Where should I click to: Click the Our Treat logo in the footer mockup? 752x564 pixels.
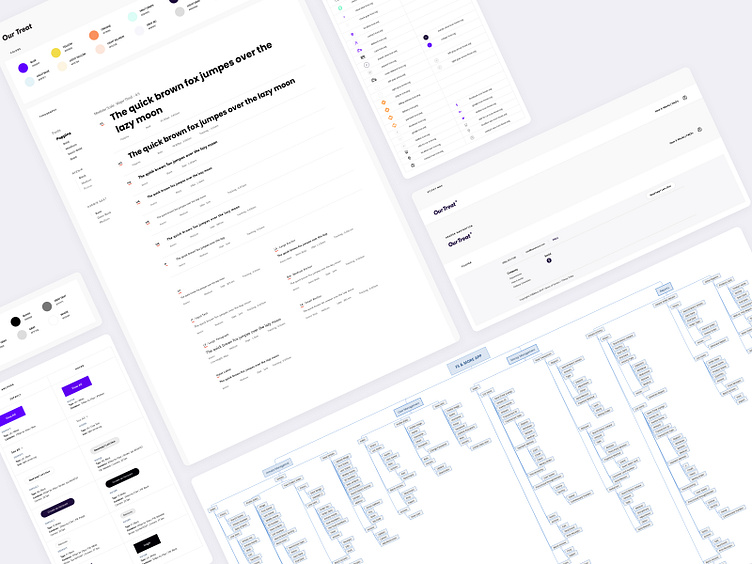(x=460, y=239)
